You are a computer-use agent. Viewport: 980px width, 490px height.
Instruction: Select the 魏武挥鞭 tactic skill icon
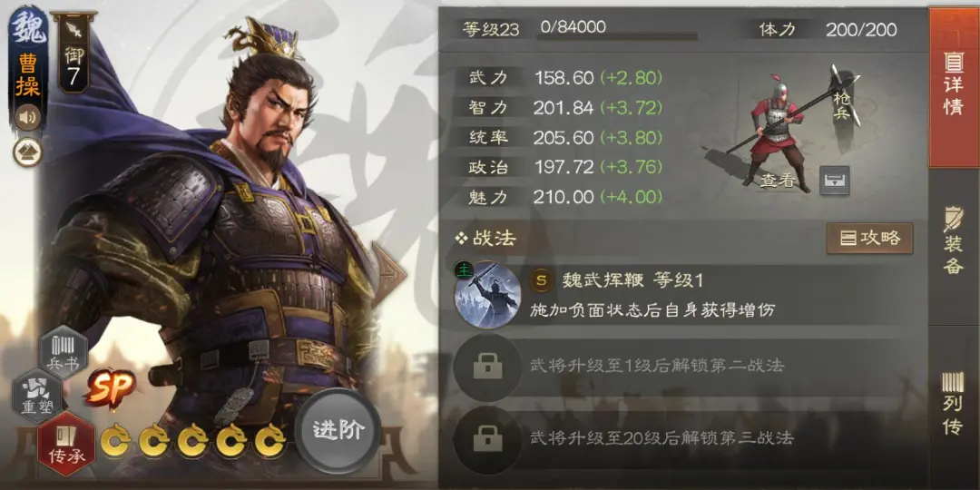pyautogui.click(x=487, y=294)
